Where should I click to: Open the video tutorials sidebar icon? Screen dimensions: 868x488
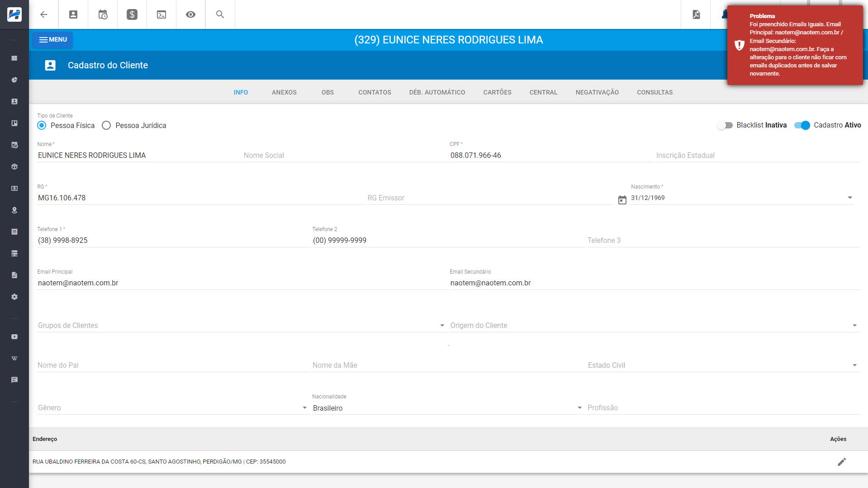pyautogui.click(x=14, y=337)
